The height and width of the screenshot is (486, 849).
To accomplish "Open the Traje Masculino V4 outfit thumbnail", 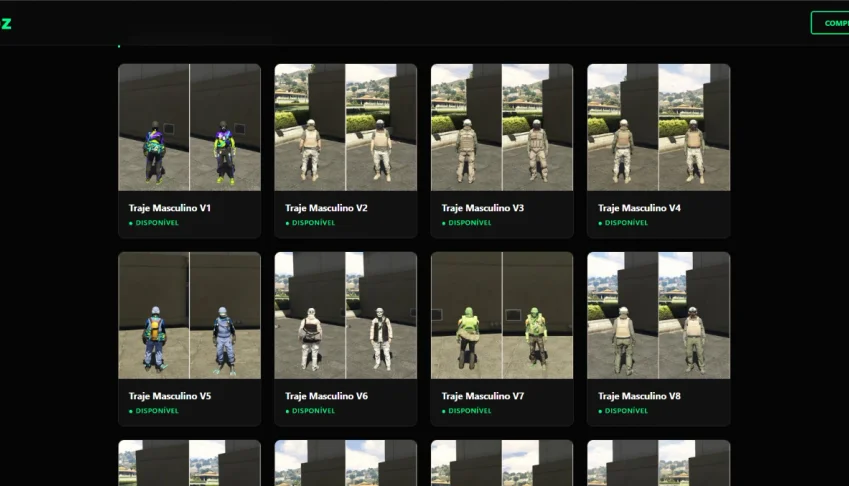I will click(658, 127).
